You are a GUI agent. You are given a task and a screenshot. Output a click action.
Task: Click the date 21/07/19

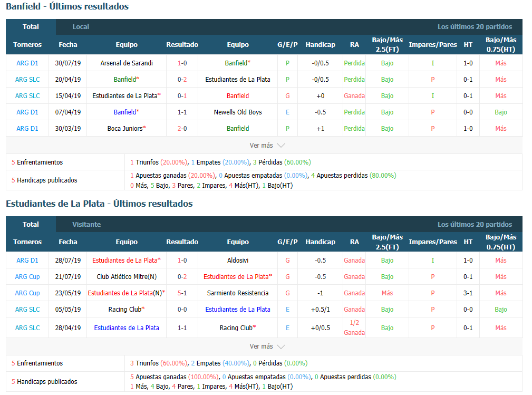pyautogui.click(x=68, y=276)
